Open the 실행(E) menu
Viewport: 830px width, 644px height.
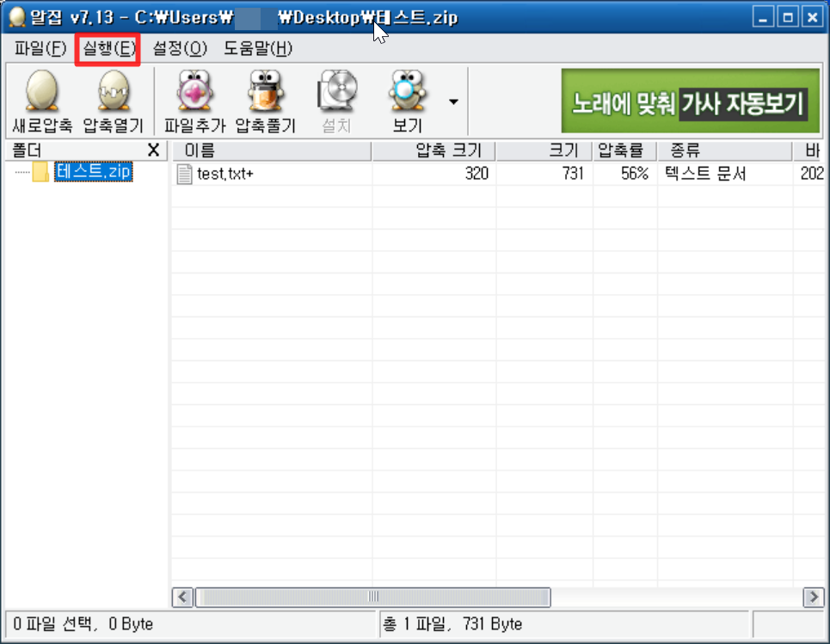tap(108, 49)
